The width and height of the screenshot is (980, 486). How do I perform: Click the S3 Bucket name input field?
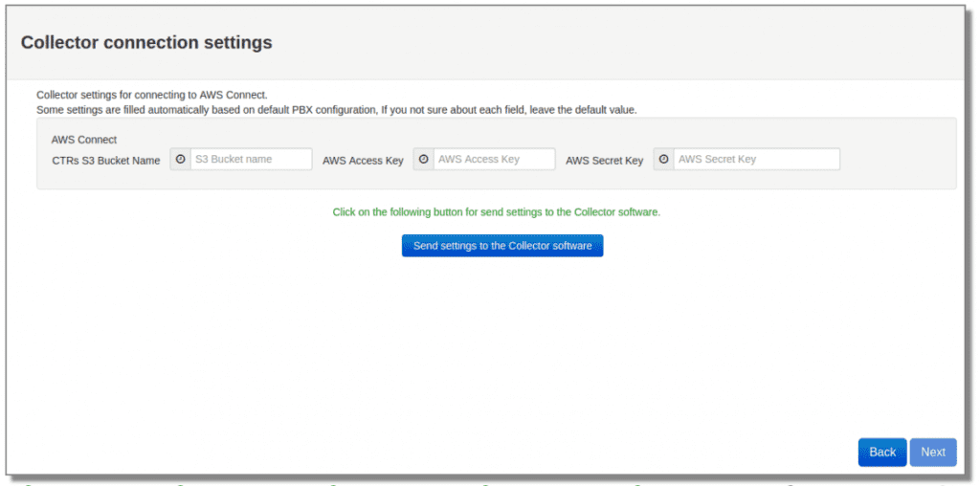(x=251, y=160)
